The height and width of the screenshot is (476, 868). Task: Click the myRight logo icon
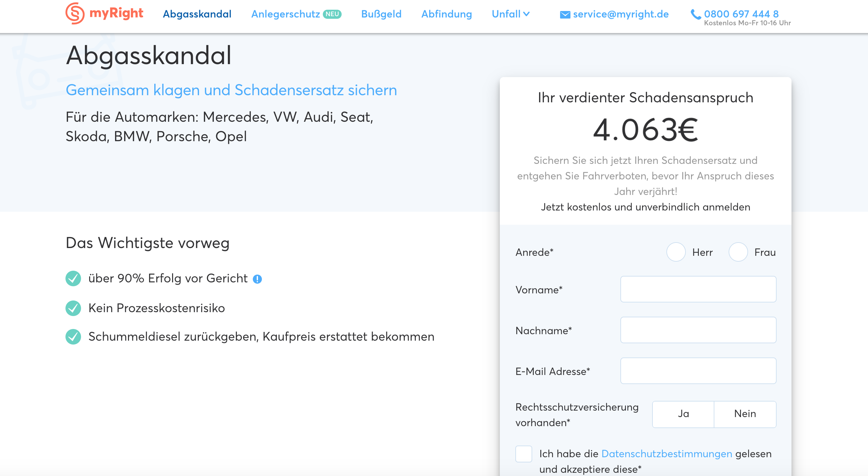coord(75,14)
